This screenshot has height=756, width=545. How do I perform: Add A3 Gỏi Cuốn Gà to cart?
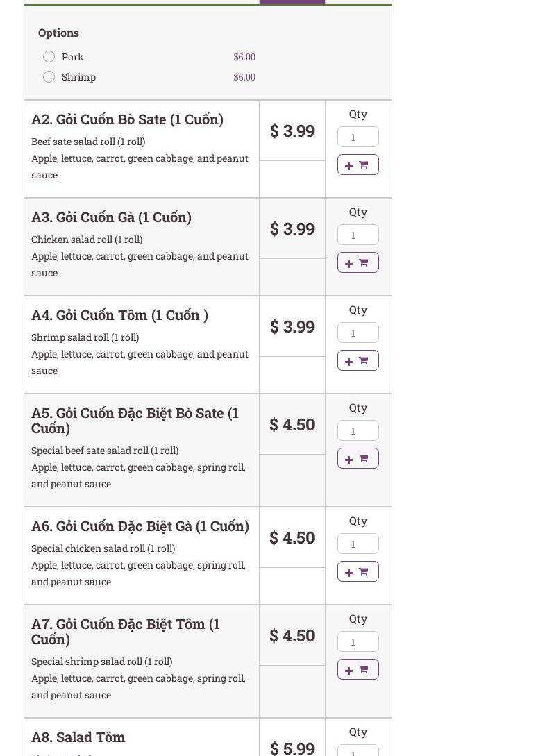click(x=358, y=262)
